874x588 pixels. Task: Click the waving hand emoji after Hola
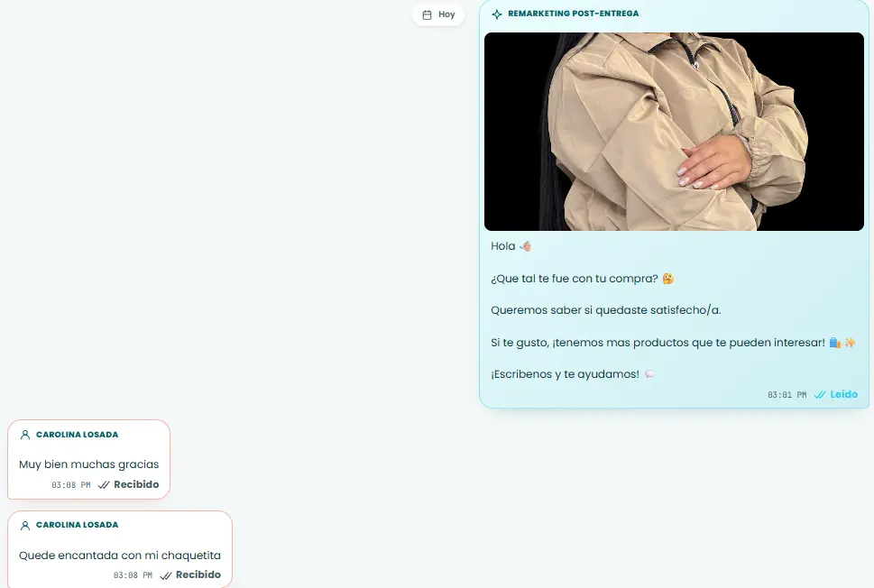(x=525, y=246)
